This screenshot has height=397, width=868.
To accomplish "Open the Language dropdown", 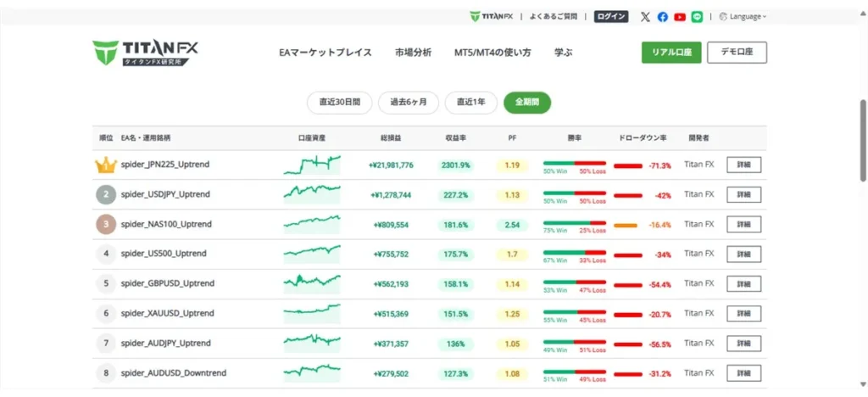I will pyautogui.click(x=743, y=16).
